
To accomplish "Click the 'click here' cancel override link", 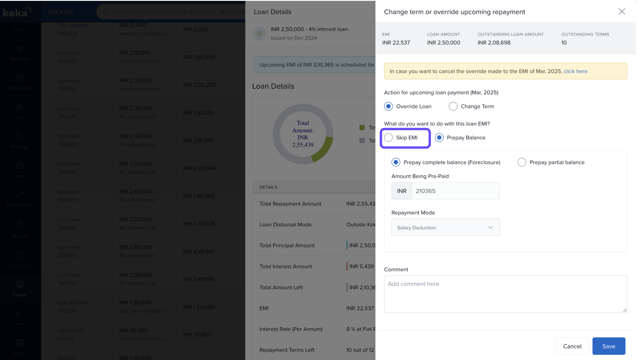I will pyautogui.click(x=575, y=71).
